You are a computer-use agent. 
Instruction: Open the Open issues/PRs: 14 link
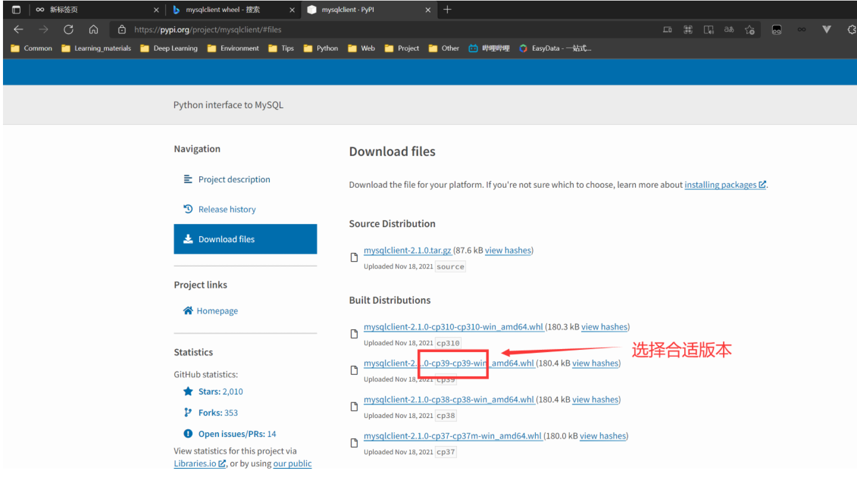pyautogui.click(x=237, y=434)
